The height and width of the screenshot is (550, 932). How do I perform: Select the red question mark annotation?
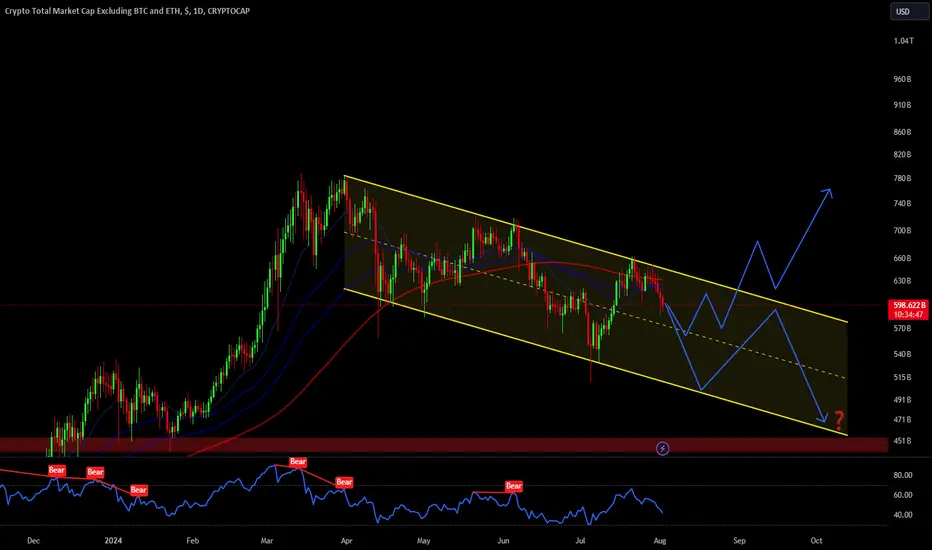tap(839, 420)
